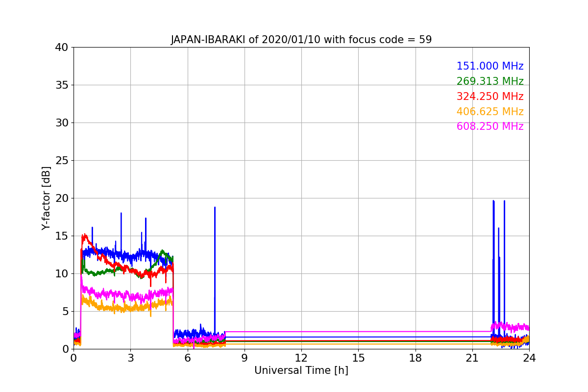Click x-axis tick label 18

pyautogui.click(x=415, y=358)
